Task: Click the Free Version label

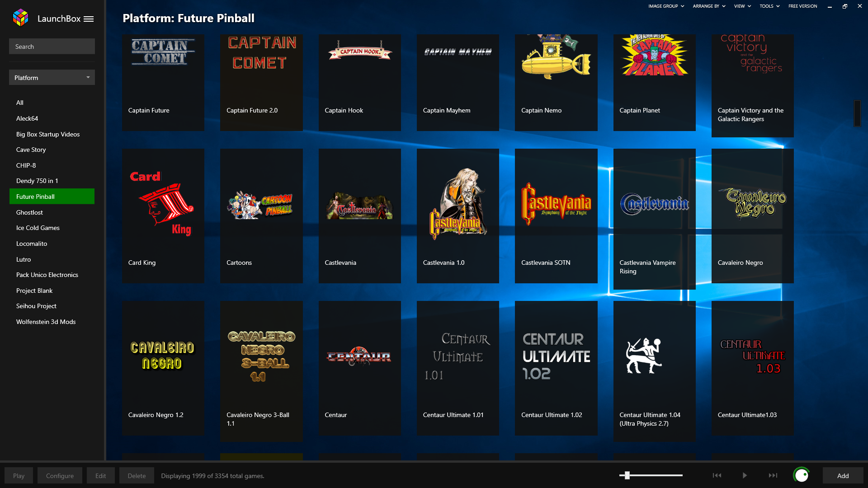Action: [x=802, y=6]
